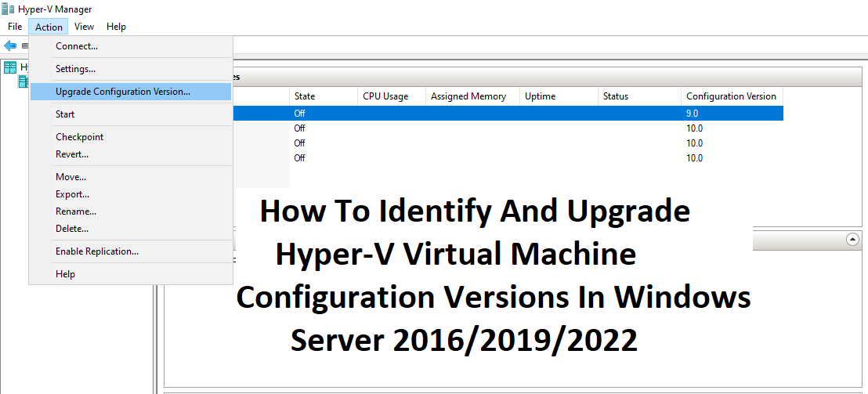Choose Connect... from Action menu

[131, 46]
